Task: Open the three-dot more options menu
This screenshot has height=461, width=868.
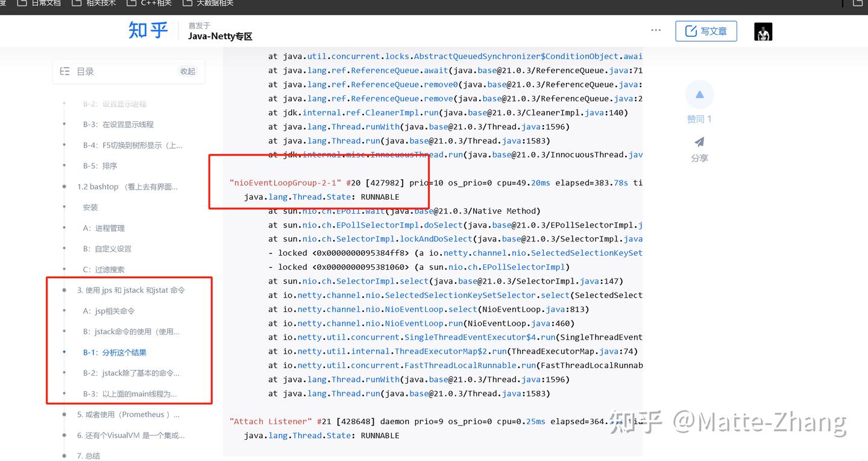Action: (x=656, y=30)
